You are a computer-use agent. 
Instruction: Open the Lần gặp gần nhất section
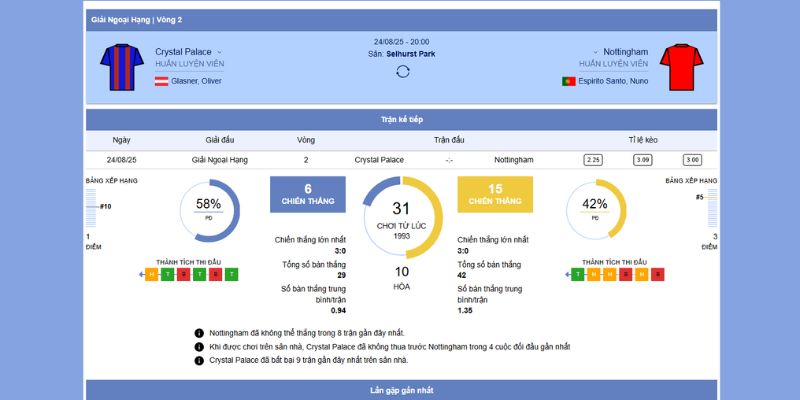[x=402, y=388]
